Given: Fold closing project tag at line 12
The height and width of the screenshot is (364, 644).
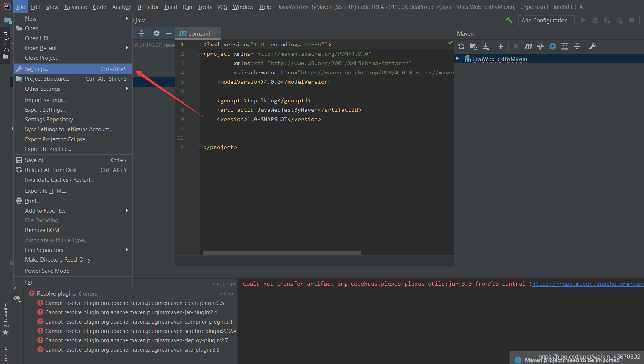Looking at the screenshot, I should tap(201, 147).
